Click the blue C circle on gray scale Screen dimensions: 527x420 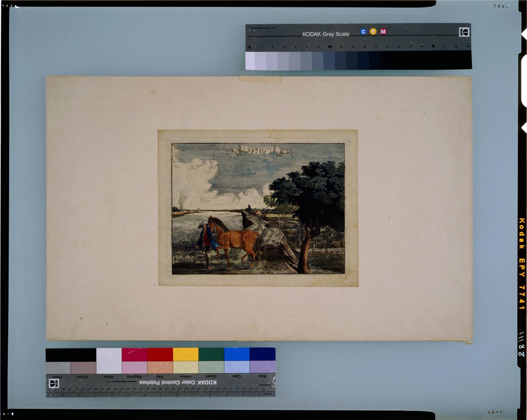[x=363, y=31]
